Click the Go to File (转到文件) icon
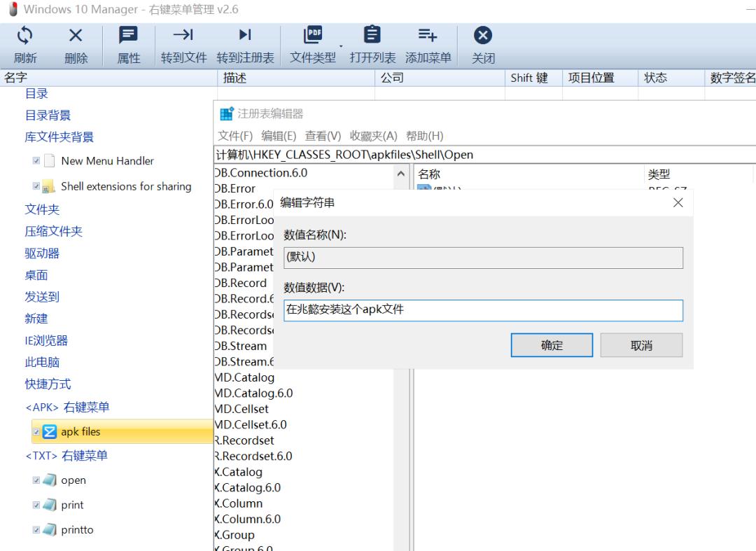Screen dimensions: 756x551 [183, 35]
